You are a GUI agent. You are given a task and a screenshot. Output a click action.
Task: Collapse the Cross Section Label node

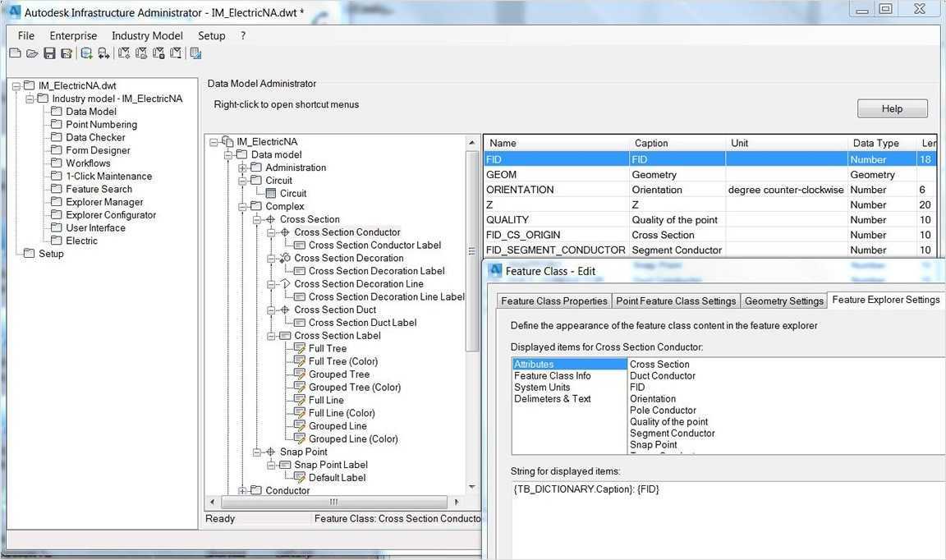tap(272, 336)
